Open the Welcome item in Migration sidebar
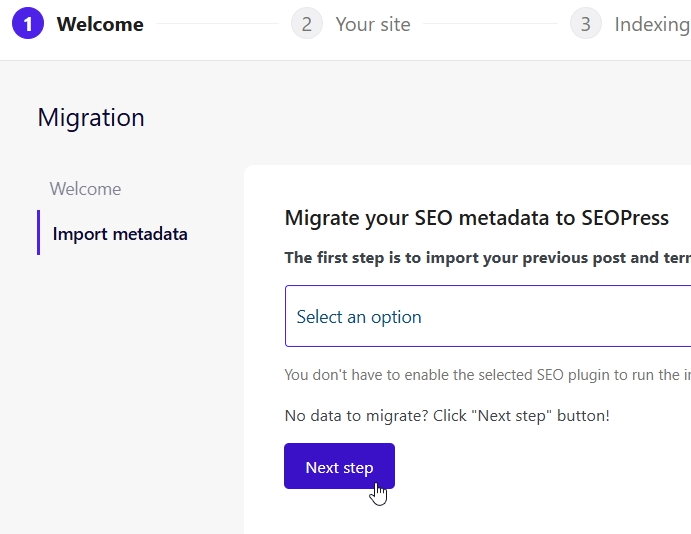Viewport: 691px width, 534px height. click(x=86, y=189)
